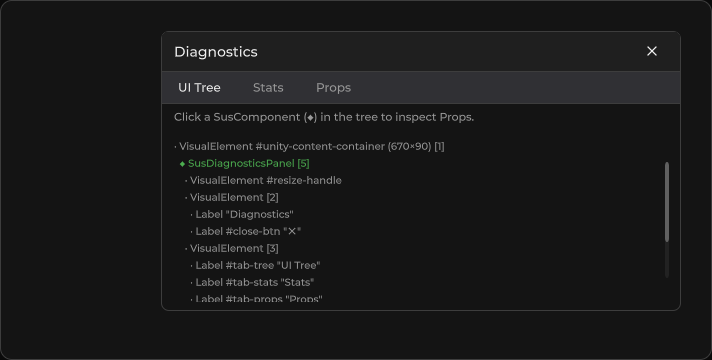Viewport: 712px width, 360px height.
Task: Select the Label #tab-tree "UI Tree" row
Action: click(255, 265)
